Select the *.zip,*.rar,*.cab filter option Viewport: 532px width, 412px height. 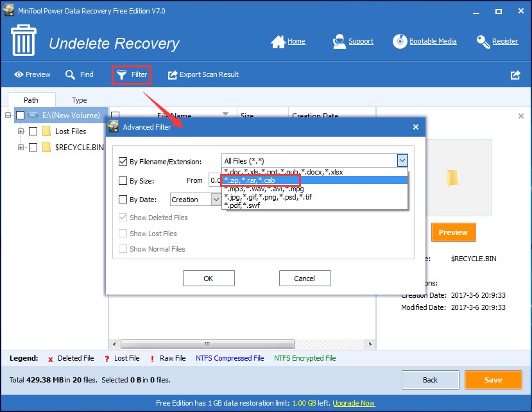click(x=259, y=180)
